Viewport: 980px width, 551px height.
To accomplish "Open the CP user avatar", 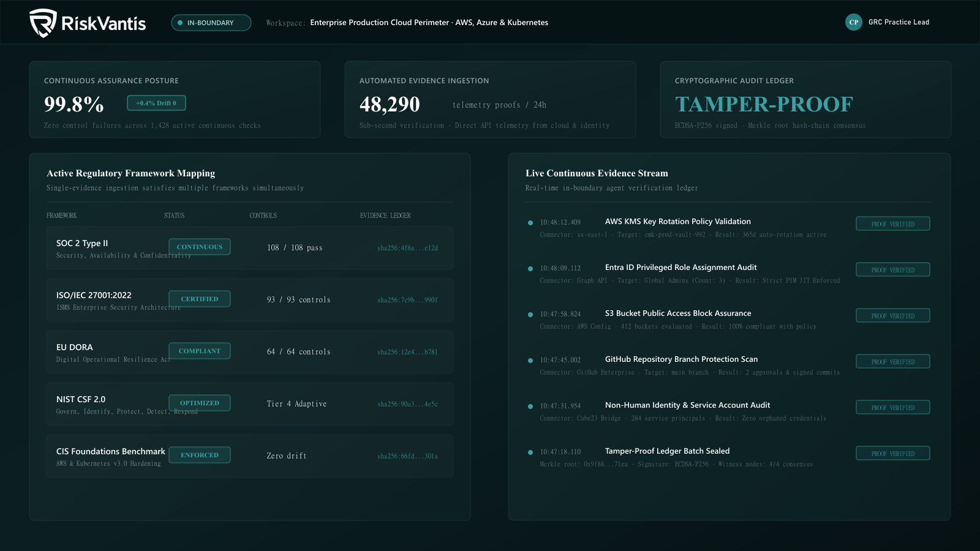I will (854, 22).
